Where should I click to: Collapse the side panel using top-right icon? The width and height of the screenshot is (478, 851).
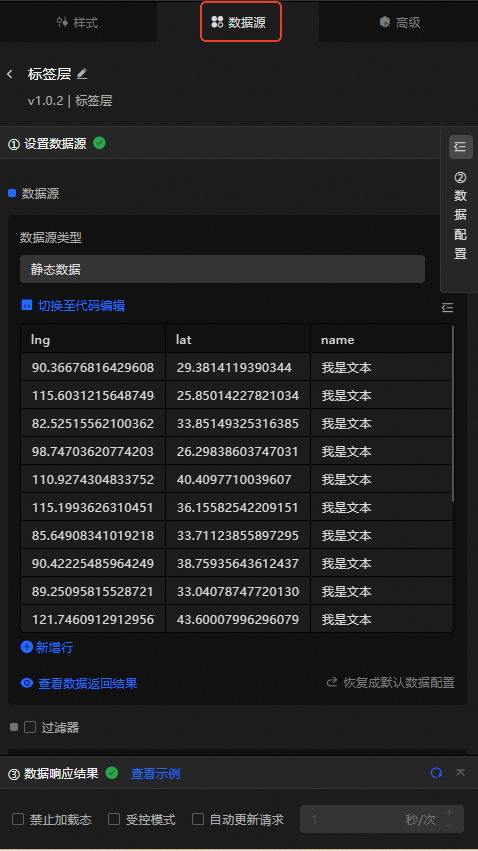[460, 147]
